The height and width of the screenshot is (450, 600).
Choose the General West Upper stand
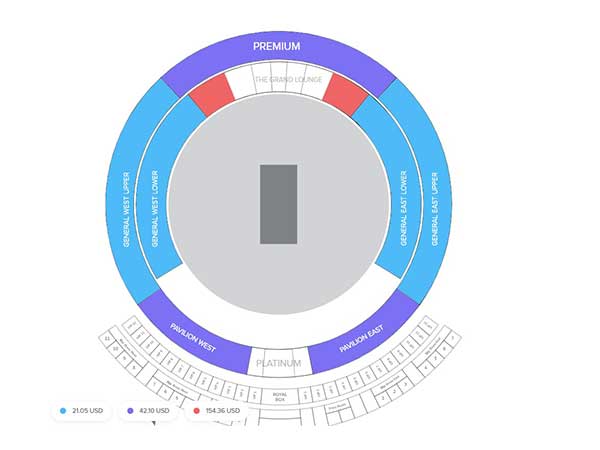(x=126, y=210)
